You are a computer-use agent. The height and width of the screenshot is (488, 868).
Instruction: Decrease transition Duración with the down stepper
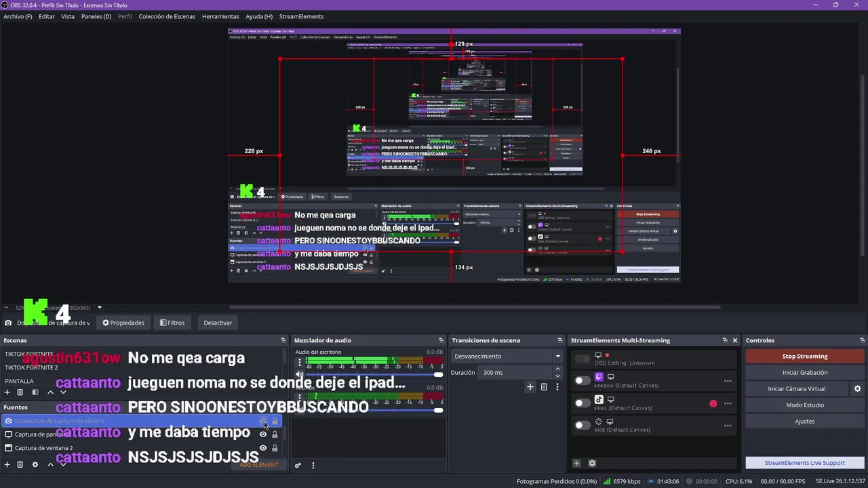click(558, 375)
